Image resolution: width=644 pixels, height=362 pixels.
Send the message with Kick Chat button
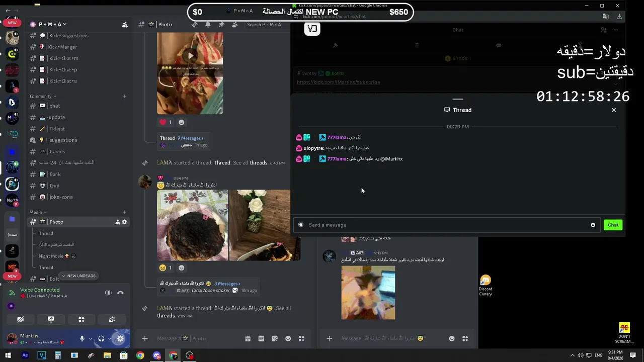coord(613,225)
